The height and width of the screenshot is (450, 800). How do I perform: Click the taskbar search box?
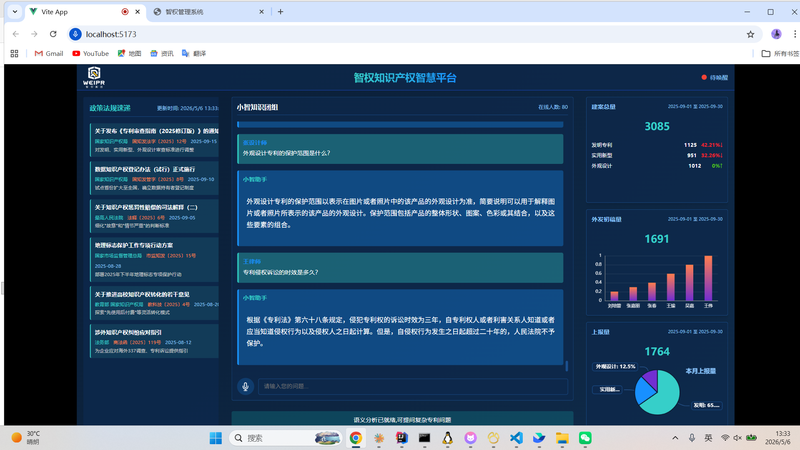(x=286, y=438)
